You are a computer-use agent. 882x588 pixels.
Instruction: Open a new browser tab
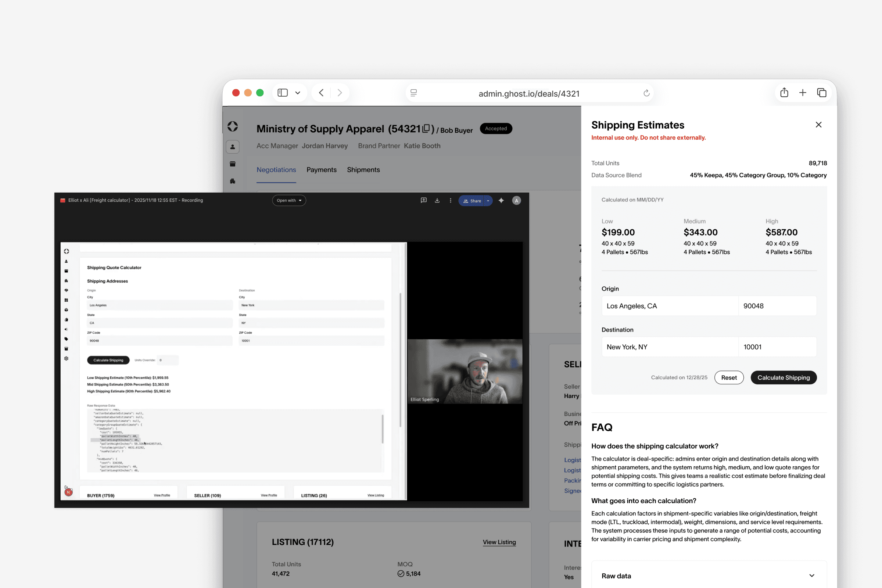(x=802, y=93)
